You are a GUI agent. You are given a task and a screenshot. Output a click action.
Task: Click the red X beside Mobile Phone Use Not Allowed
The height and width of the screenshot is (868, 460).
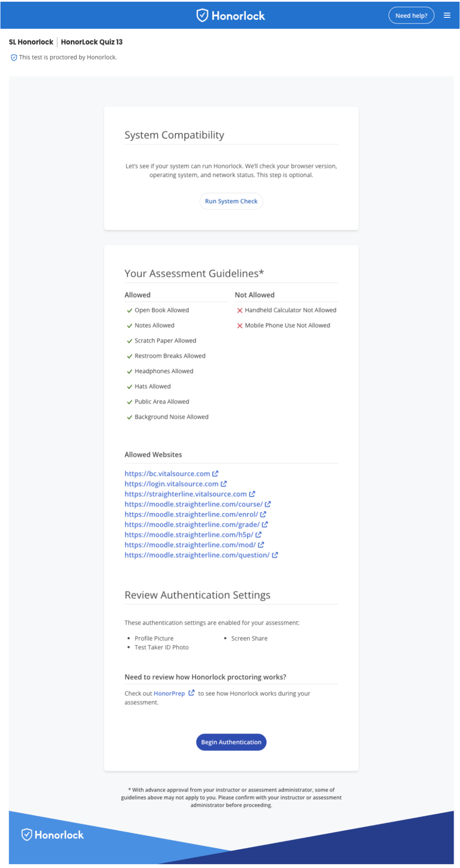(239, 325)
